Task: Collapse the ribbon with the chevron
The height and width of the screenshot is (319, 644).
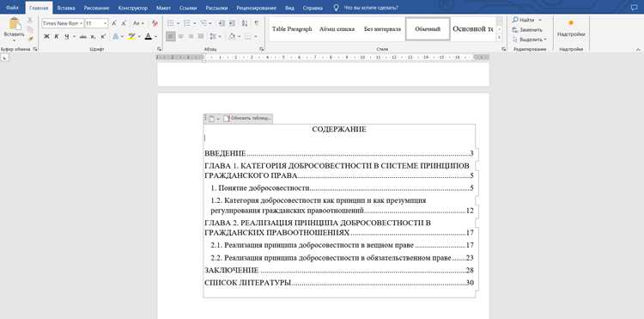Action: click(638, 49)
